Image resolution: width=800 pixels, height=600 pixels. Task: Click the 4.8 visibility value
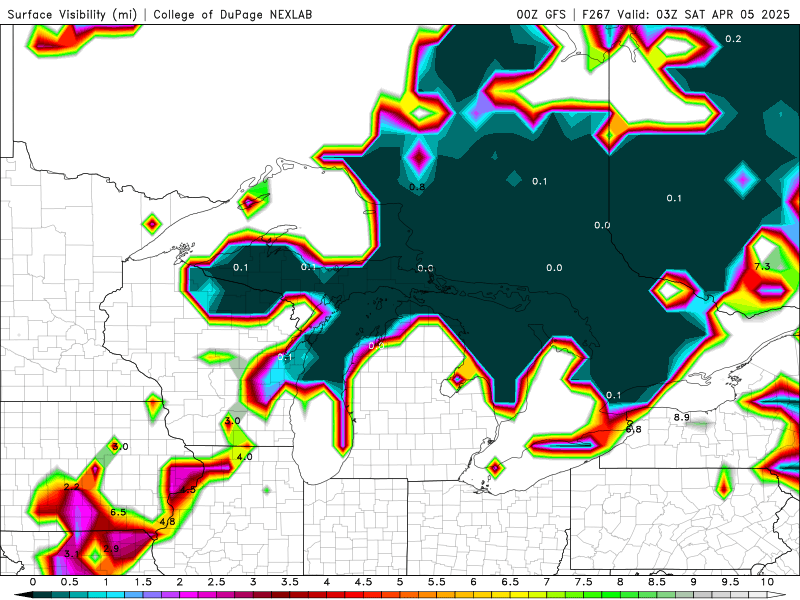coord(167,521)
